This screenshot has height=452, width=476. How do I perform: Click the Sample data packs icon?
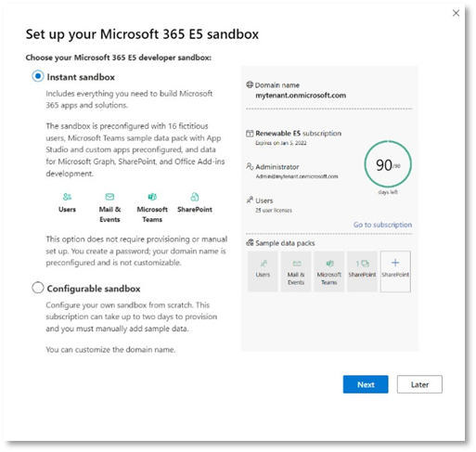pos(250,243)
